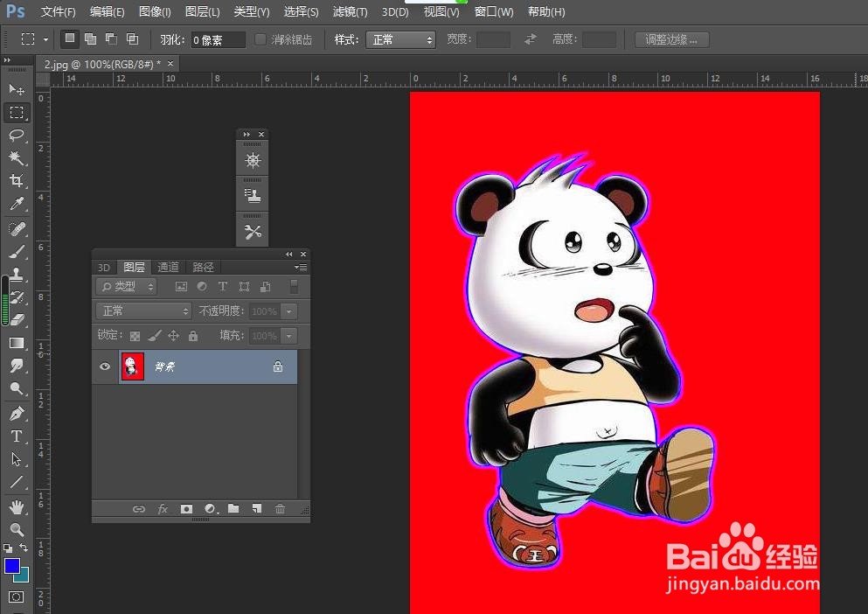This screenshot has height=614, width=868.
Task: Click the 调整边缘 button
Action: pos(671,39)
